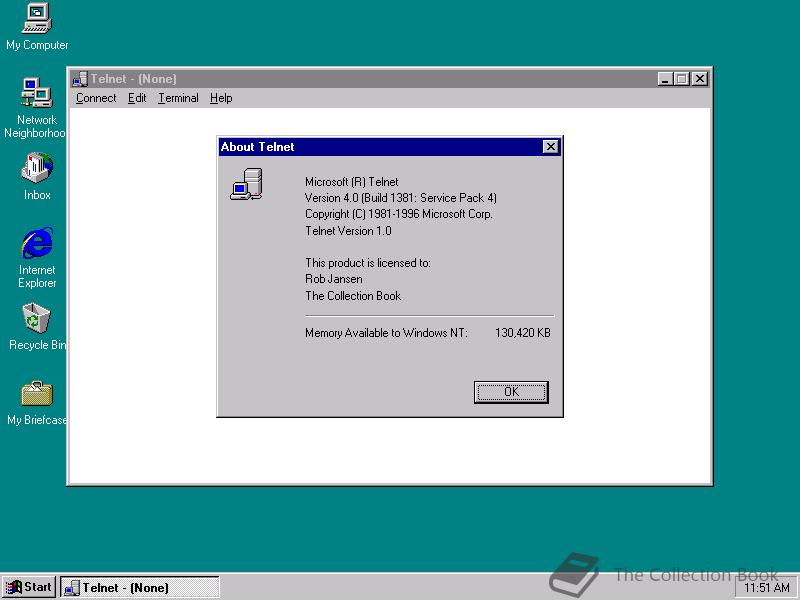This screenshot has width=800, height=600.
Task: Click OK in the About Telnet dialog
Action: coord(511,392)
